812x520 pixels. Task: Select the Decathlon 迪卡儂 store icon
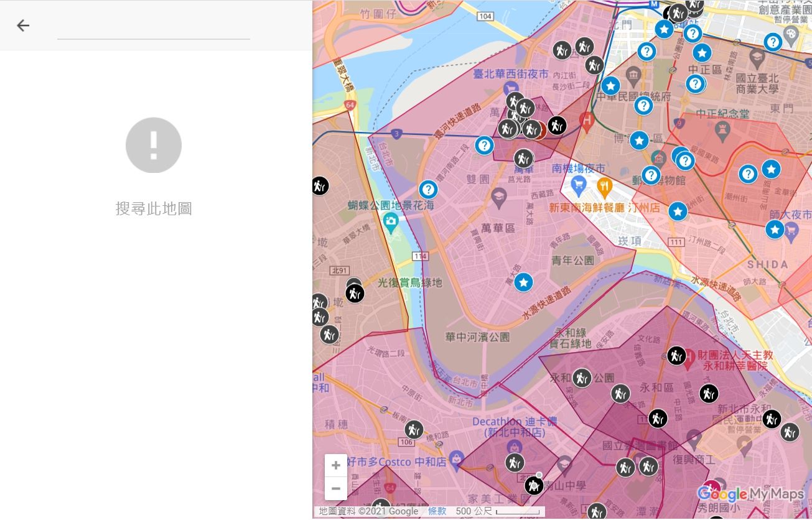coord(514,446)
